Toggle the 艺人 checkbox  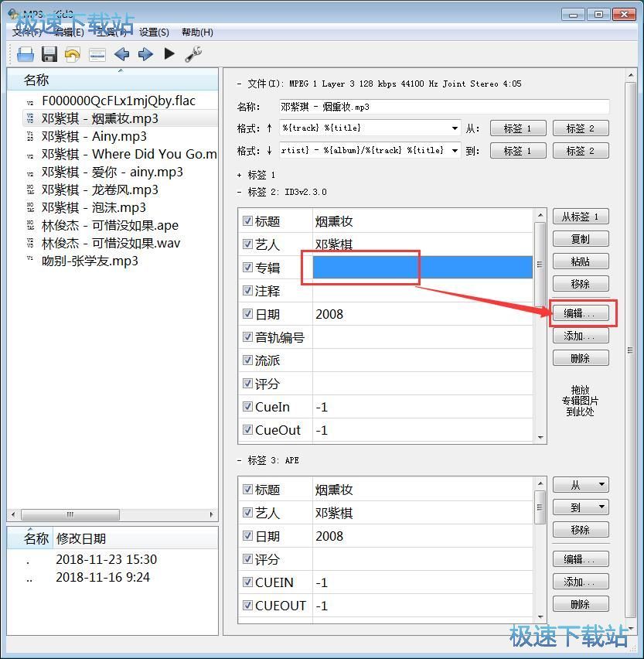coord(246,244)
